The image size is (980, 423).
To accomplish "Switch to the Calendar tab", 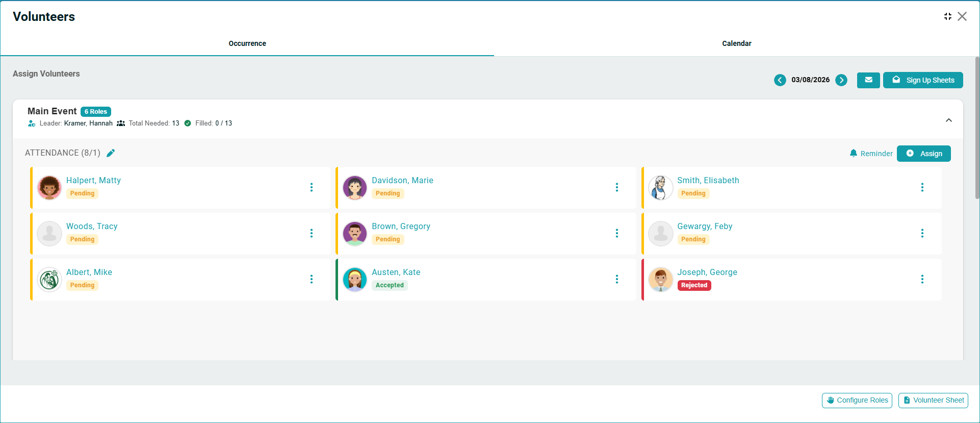I will [x=736, y=43].
